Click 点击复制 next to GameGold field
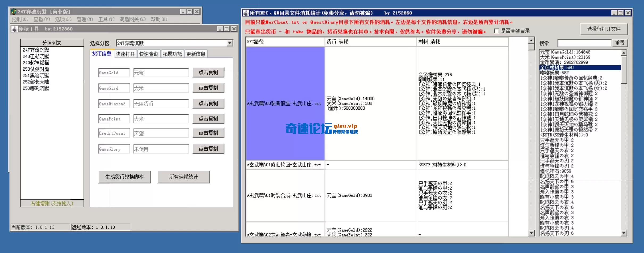Viewport: 644px width, 253px height. 208,72
